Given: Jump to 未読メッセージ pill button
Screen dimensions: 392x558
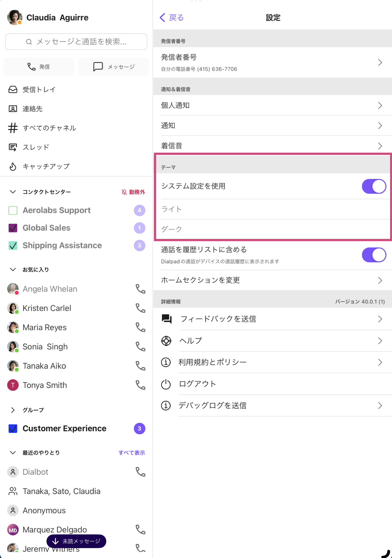Looking at the screenshot, I should click(76, 541).
